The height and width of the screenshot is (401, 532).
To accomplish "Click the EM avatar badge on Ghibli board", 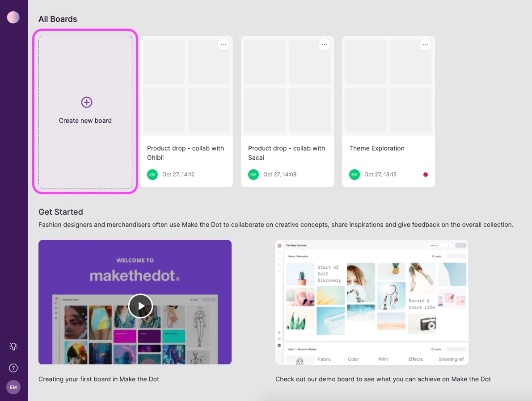I will coord(152,175).
